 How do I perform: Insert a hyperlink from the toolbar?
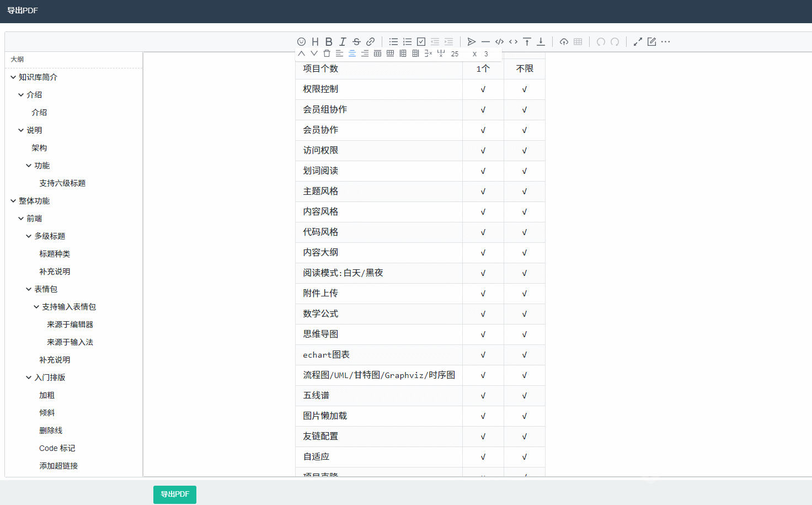(371, 42)
